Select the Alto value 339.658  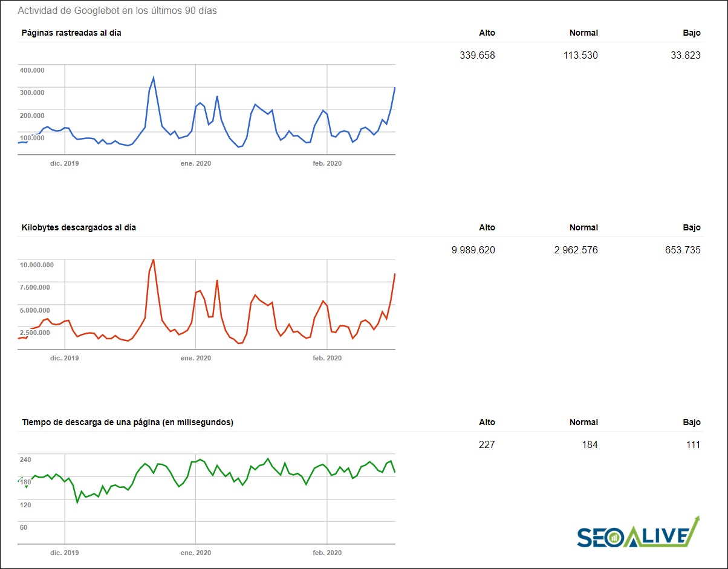[477, 56]
